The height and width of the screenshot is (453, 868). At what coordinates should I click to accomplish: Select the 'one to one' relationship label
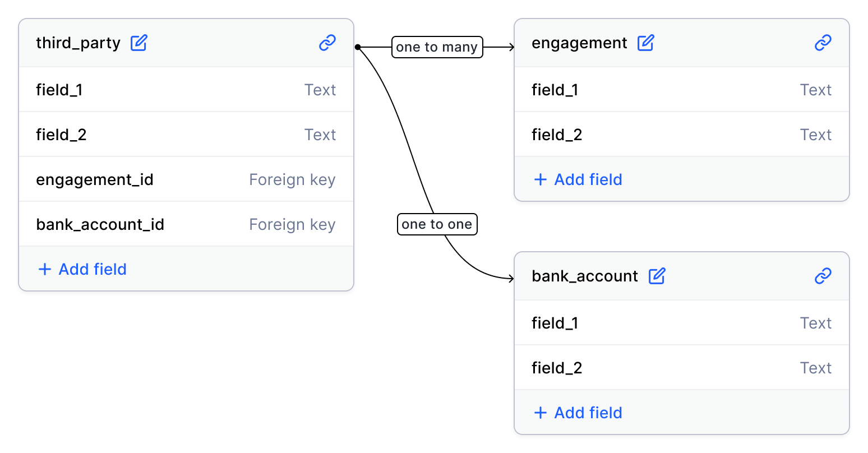(437, 225)
